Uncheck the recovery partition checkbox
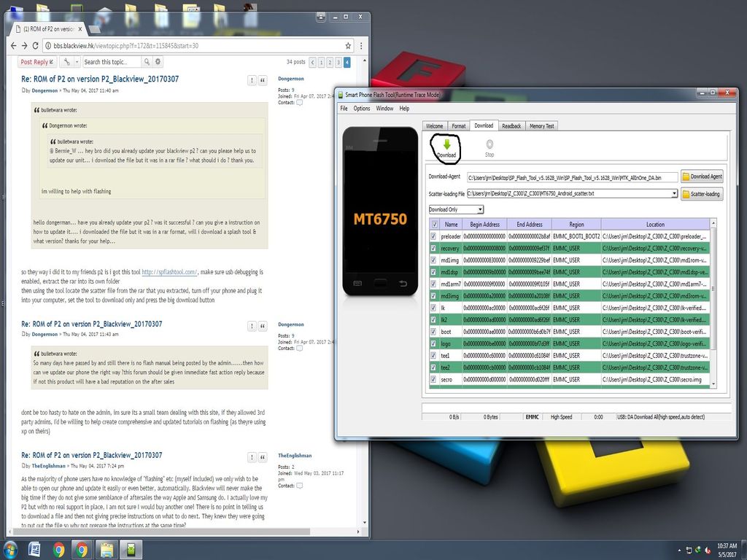 [433, 248]
